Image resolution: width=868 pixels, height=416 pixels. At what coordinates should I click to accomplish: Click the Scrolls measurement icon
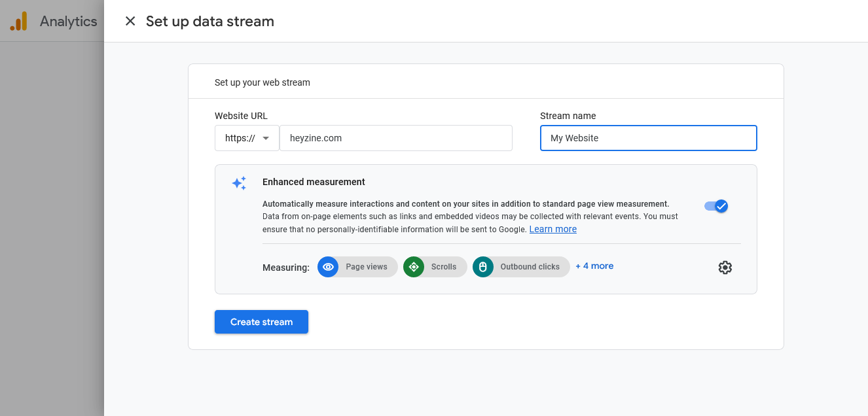414,266
